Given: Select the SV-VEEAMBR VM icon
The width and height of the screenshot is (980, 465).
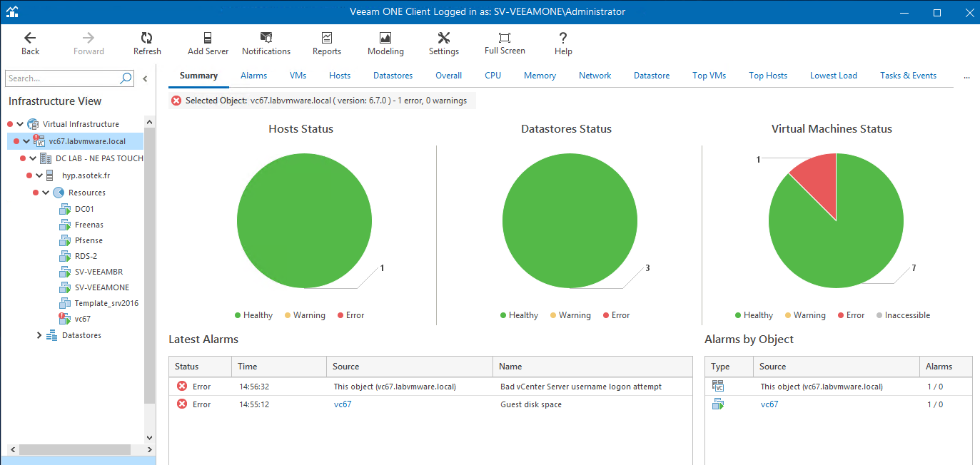Looking at the screenshot, I should 64,272.
